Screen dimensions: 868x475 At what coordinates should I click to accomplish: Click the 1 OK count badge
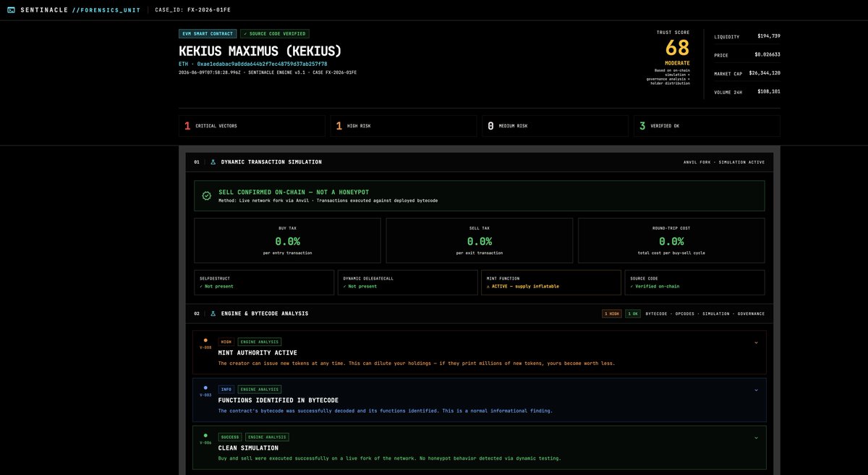(x=633, y=314)
